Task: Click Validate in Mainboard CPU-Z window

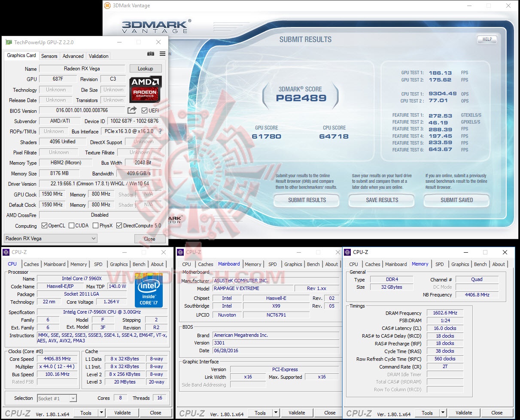Action: point(297,413)
